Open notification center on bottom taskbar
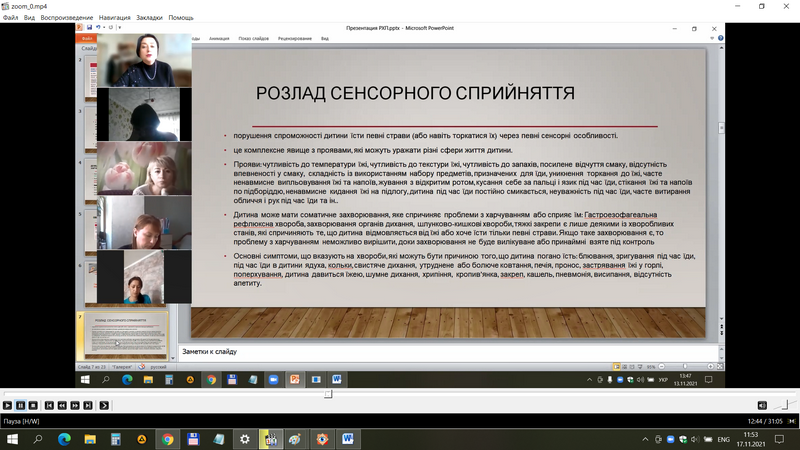Image resolution: width=800 pixels, height=450 pixels. tap(779, 439)
